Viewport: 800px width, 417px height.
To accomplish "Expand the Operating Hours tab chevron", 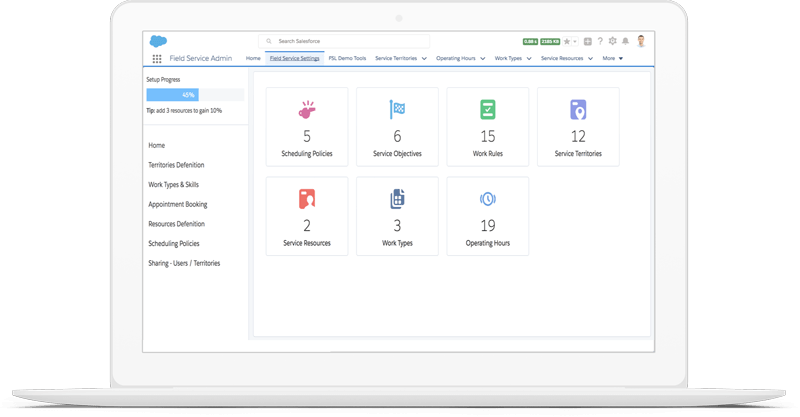I will [x=483, y=59].
